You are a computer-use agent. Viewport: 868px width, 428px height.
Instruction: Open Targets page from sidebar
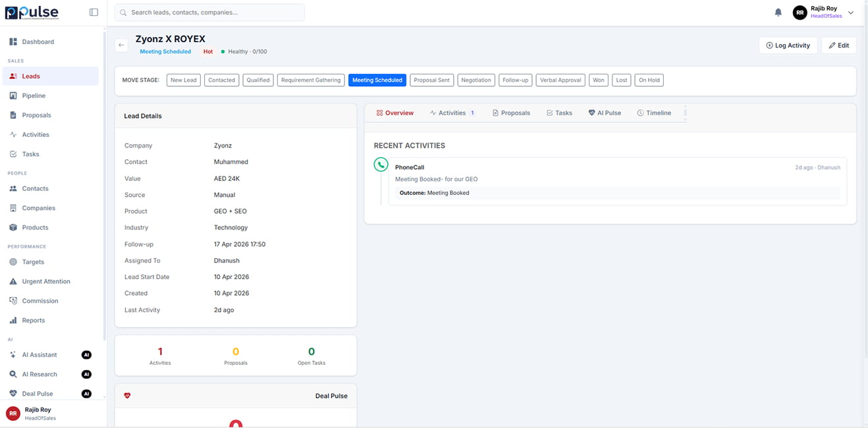[x=33, y=261]
